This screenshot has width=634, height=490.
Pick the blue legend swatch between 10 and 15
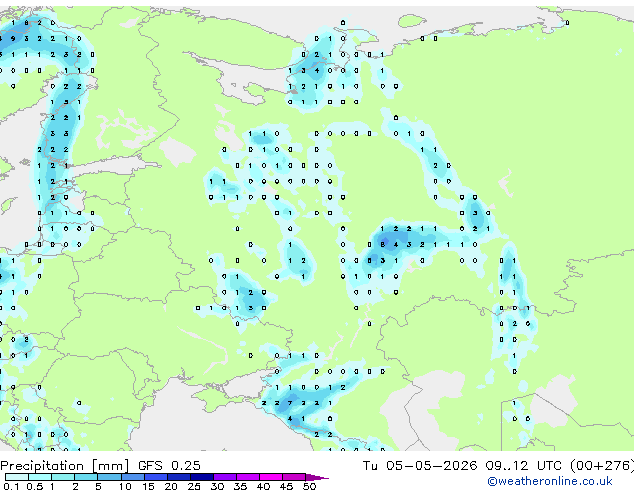coord(132,477)
